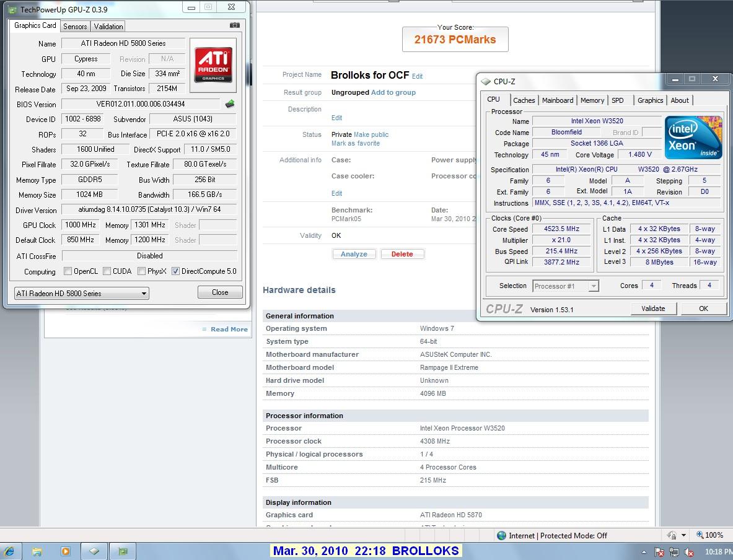The image size is (733, 560).
Task: Uncheck the DirectCompute 5.0 checkbox
Action: point(175,271)
